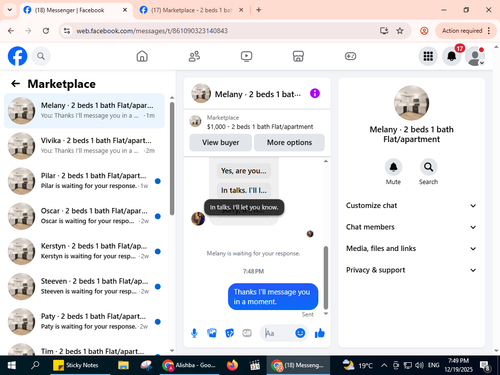
Task: Open the Pilar conversation in list
Action: pos(84,181)
